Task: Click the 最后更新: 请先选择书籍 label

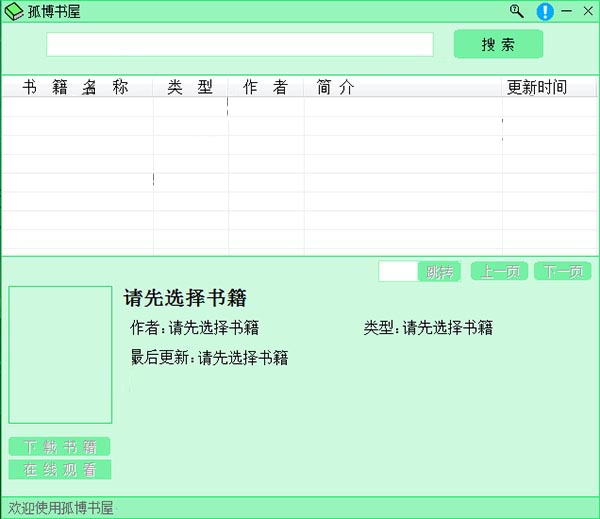Action: (209, 357)
